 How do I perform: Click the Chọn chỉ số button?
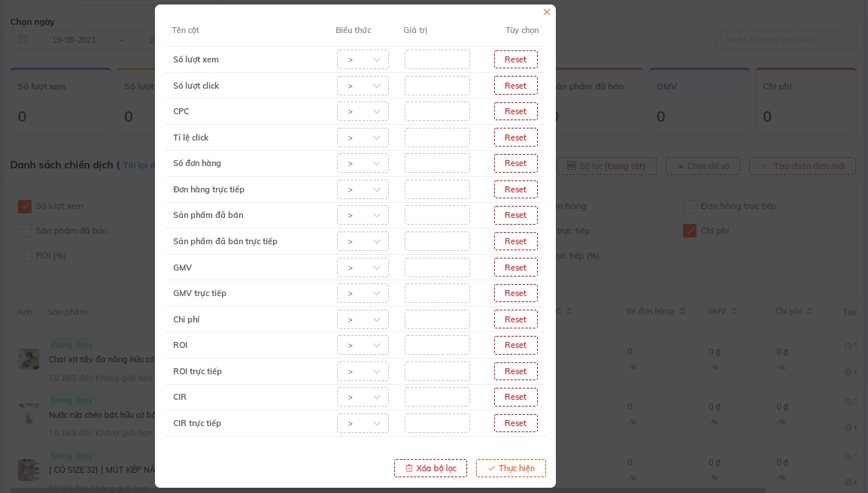pos(703,166)
